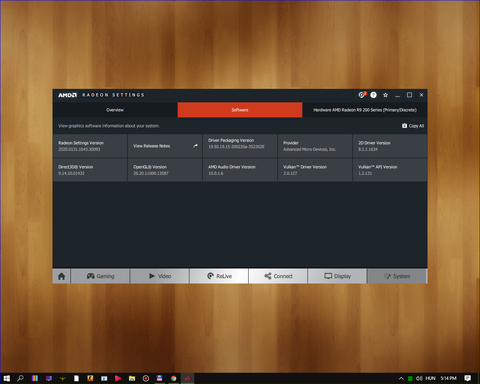Click the Vulkan Driver Version tile
The height and width of the screenshot is (384, 480).
[315, 170]
